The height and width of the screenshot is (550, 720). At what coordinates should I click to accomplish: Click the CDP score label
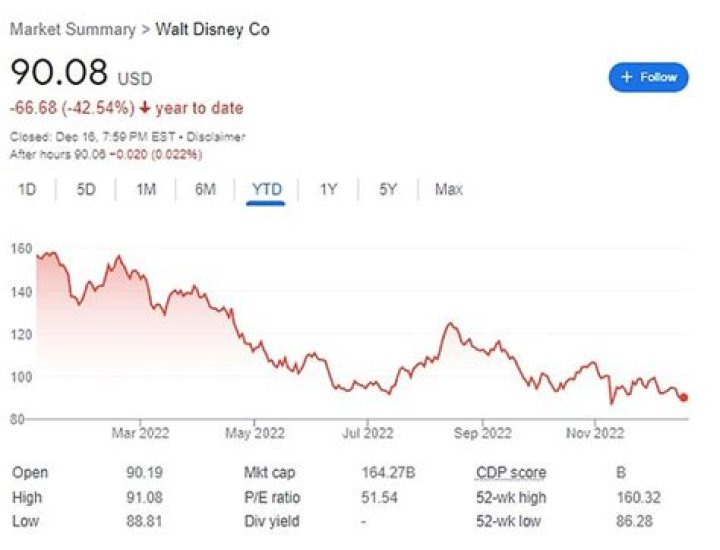tap(511, 472)
